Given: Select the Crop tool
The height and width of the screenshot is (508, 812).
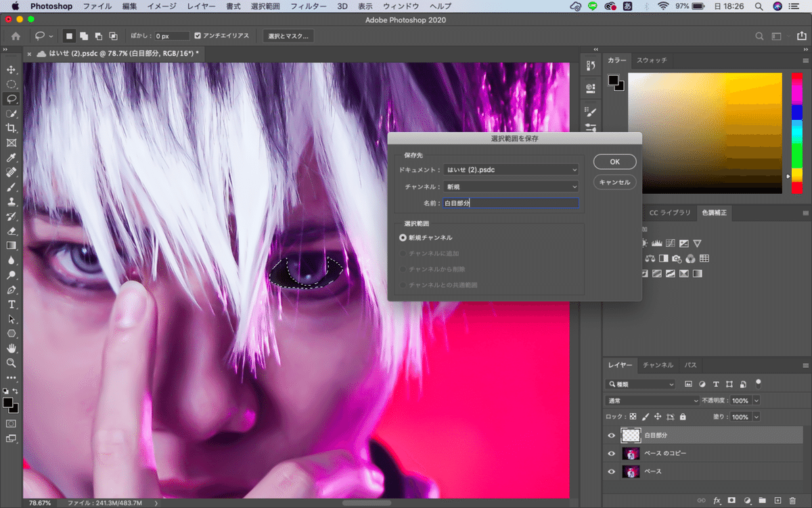Looking at the screenshot, I should [x=12, y=128].
